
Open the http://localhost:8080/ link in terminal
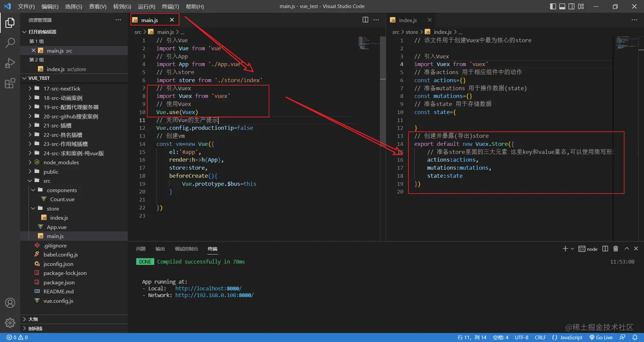pyautogui.click(x=208, y=288)
